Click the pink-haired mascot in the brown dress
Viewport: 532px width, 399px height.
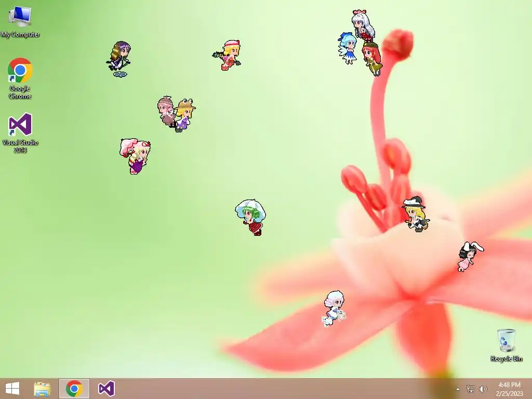(166, 111)
